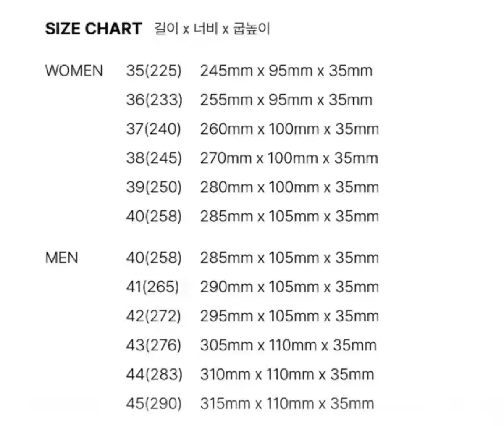
Task: Click the 260mm x 100mm x 35mm dimensions
Action: coord(289,129)
